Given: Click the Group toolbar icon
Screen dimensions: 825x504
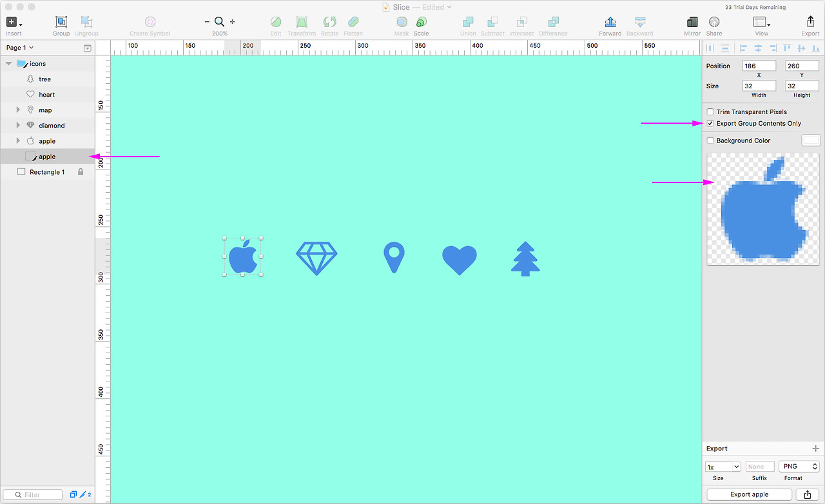Looking at the screenshot, I should [x=61, y=23].
